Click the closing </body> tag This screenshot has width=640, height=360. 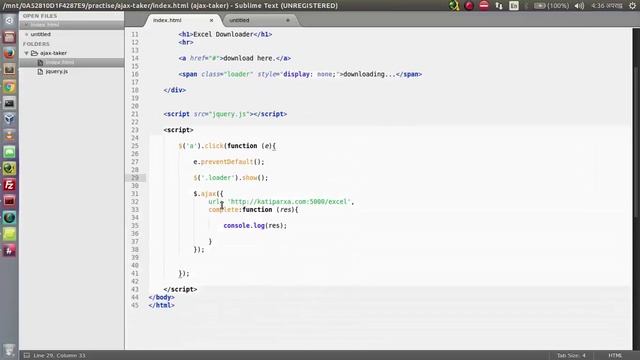coord(162,297)
